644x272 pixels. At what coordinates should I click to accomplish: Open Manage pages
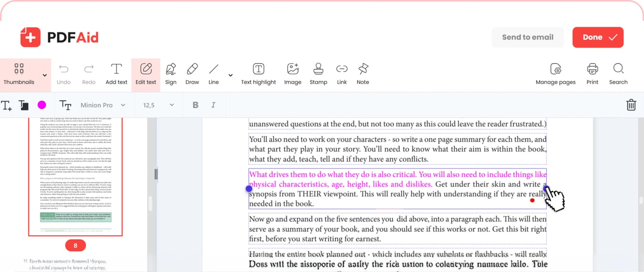point(555,74)
